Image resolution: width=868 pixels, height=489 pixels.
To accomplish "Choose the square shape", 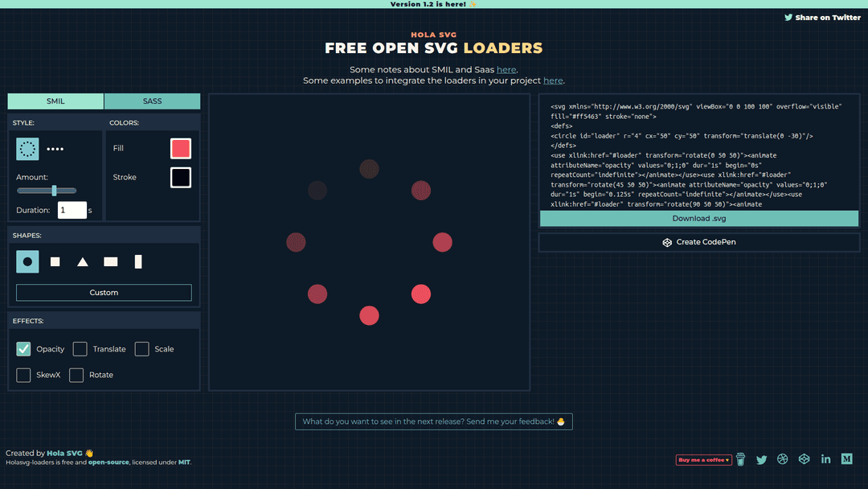I will coord(55,261).
